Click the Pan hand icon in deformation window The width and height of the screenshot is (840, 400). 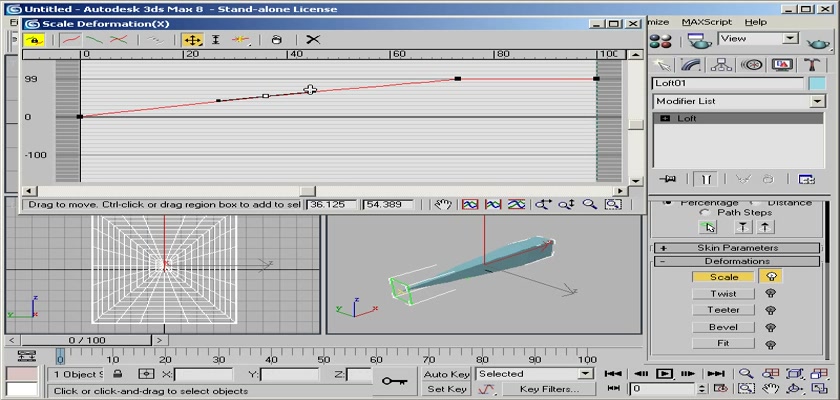point(445,204)
